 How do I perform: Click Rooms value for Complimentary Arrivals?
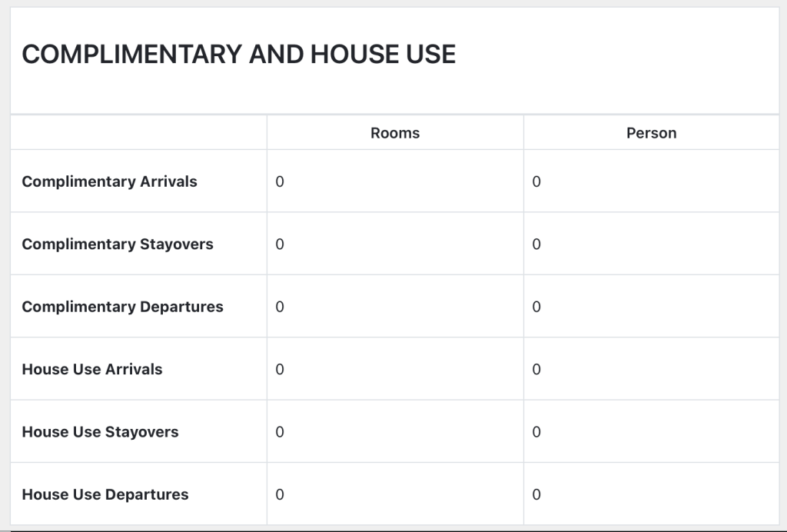coord(280,182)
